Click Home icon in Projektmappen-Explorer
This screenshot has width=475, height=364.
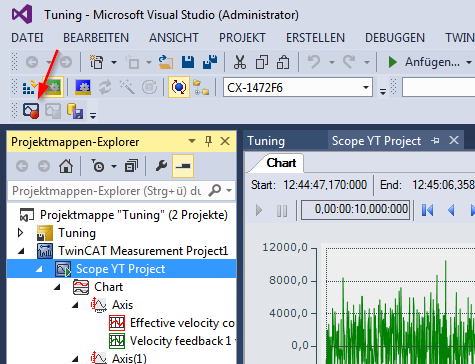pyautogui.click(x=66, y=166)
